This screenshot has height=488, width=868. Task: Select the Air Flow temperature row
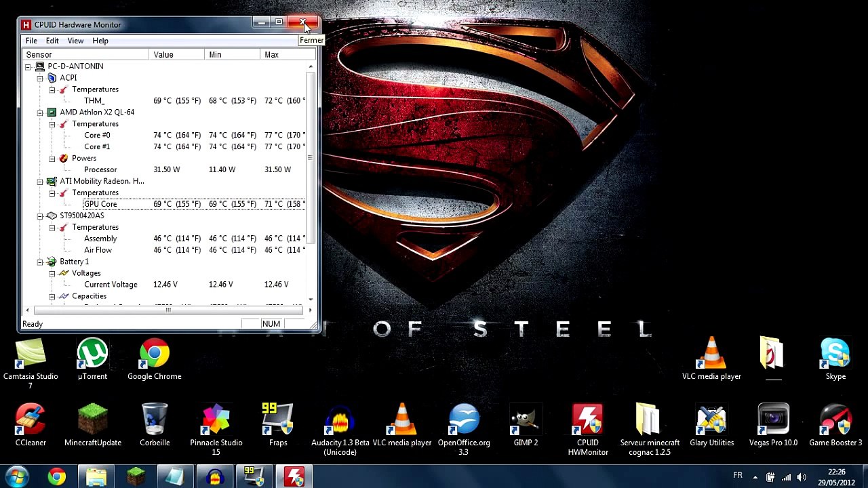(x=165, y=250)
